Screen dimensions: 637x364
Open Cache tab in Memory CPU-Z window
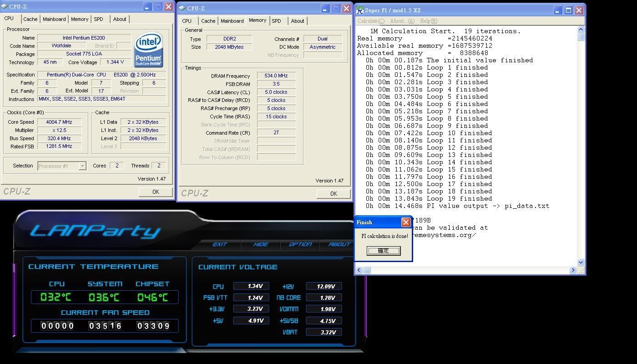tap(208, 21)
